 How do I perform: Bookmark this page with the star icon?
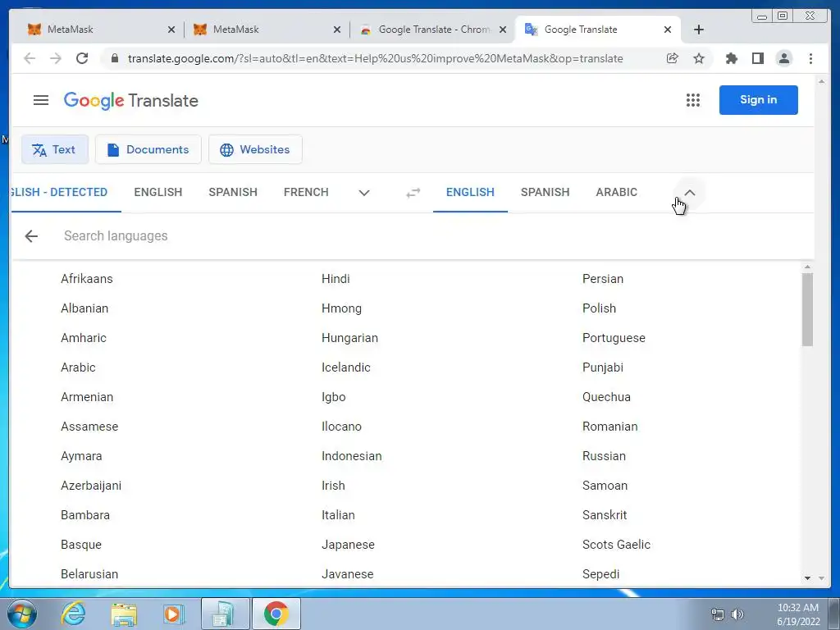click(x=699, y=58)
